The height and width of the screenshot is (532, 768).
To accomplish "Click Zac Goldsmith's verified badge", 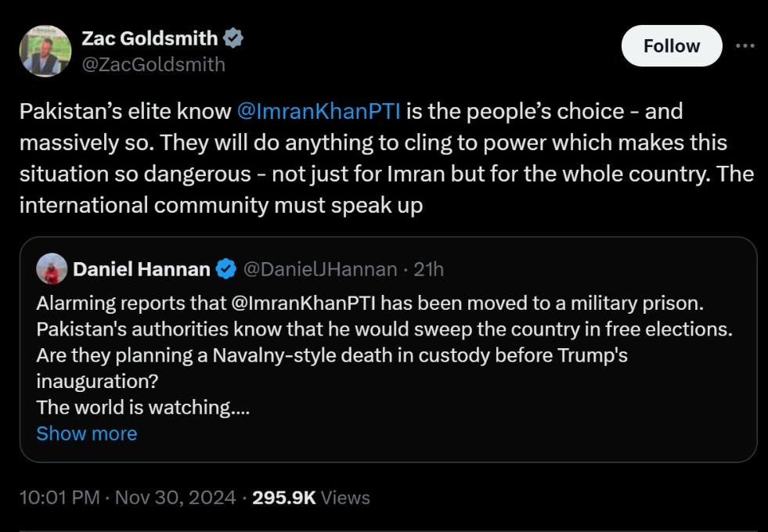I will tap(233, 38).
